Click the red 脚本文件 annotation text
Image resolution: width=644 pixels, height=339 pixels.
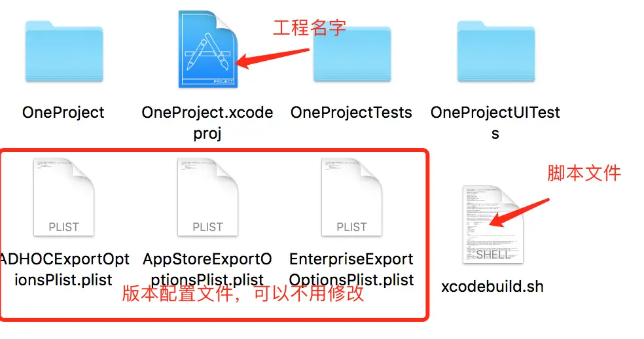click(584, 173)
